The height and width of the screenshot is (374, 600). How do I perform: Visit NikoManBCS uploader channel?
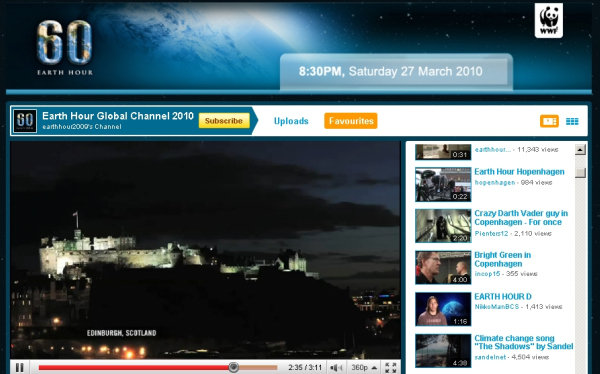[497, 307]
